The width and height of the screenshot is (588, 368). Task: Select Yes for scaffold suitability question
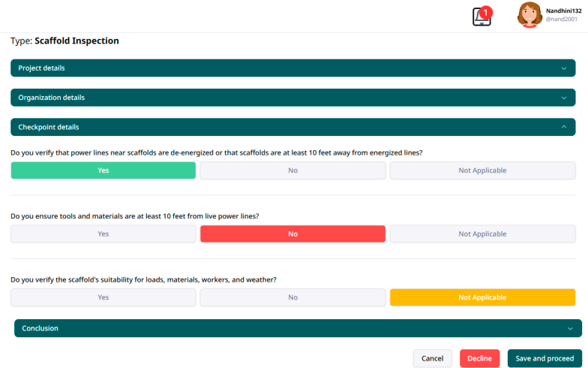point(103,297)
